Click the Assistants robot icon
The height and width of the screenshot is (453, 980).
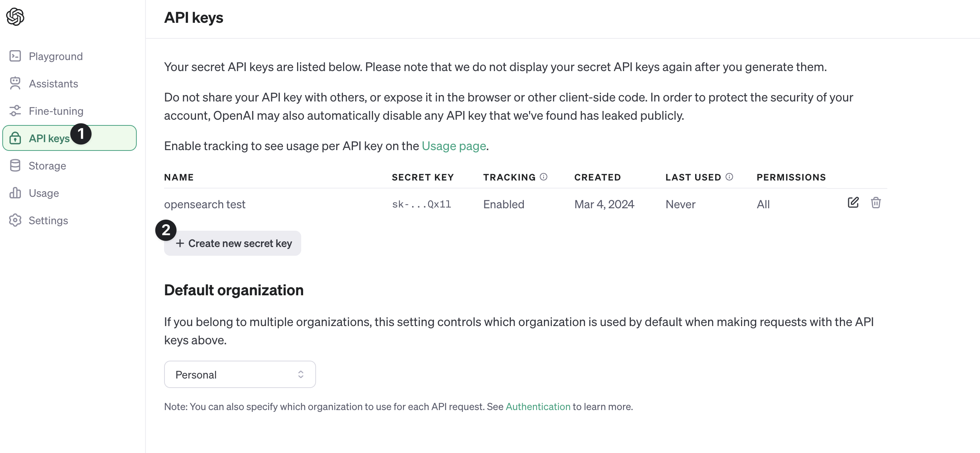(15, 83)
